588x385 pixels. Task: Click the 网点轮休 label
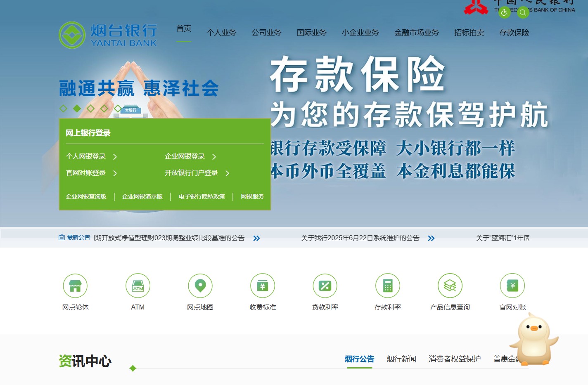[75, 307]
